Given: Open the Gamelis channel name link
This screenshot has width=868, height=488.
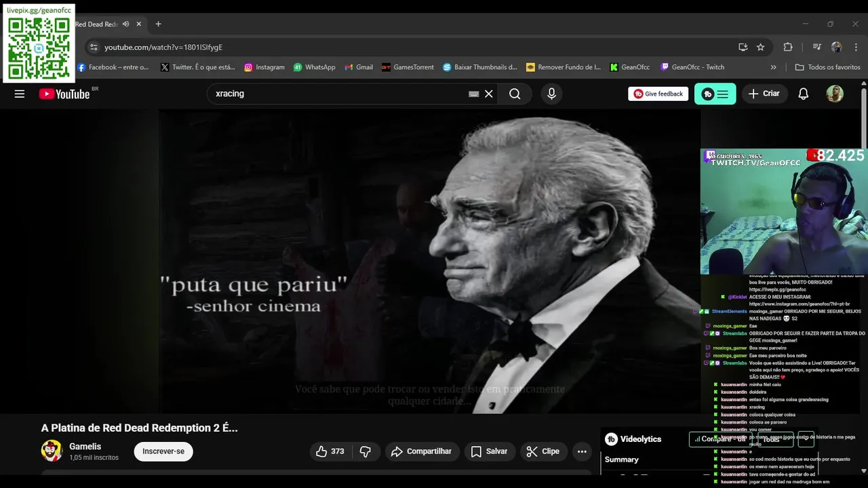Looking at the screenshot, I should click(x=85, y=447).
